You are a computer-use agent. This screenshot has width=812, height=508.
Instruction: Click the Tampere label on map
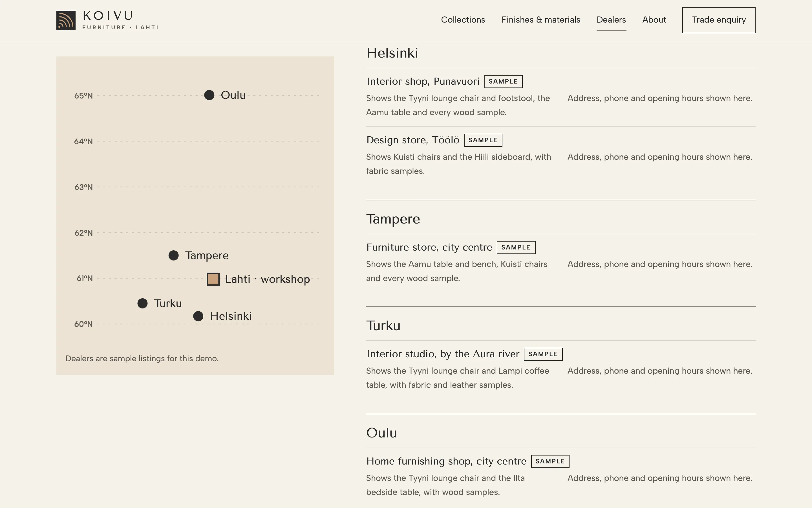(207, 255)
